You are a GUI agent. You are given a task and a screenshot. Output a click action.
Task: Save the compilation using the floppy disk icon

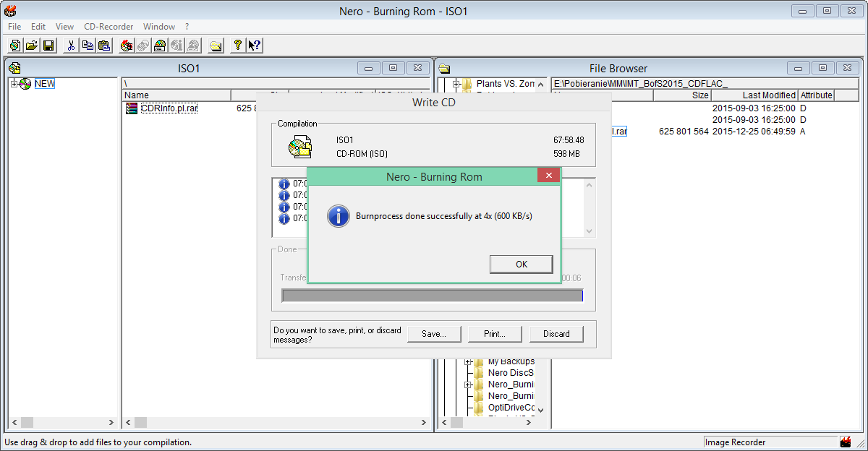[48, 46]
